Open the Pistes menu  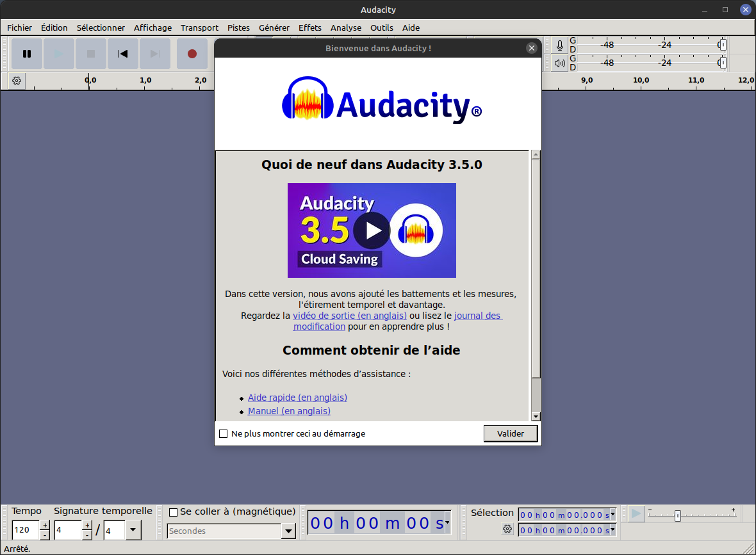pyautogui.click(x=239, y=28)
